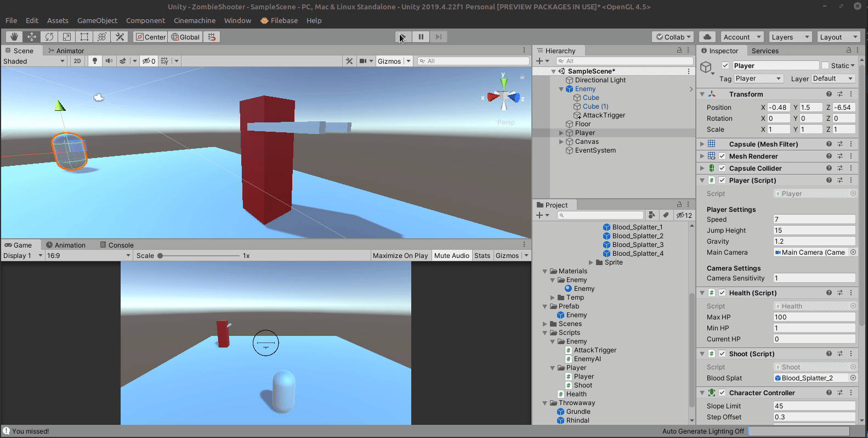Image resolution: width=868 pixels, height=438 pixels.
Task: Click the Step frame button
Action: point(439,37)
